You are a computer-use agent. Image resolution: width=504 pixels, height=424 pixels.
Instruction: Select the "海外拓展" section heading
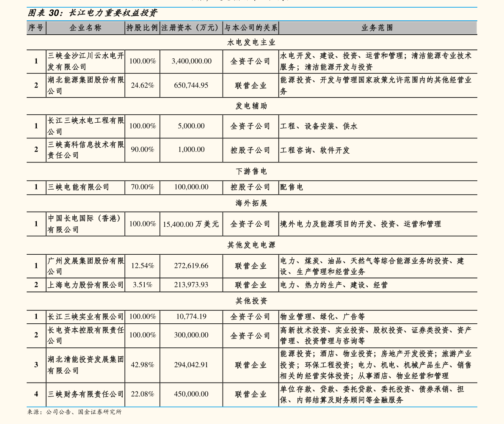(x=251, y=203)
